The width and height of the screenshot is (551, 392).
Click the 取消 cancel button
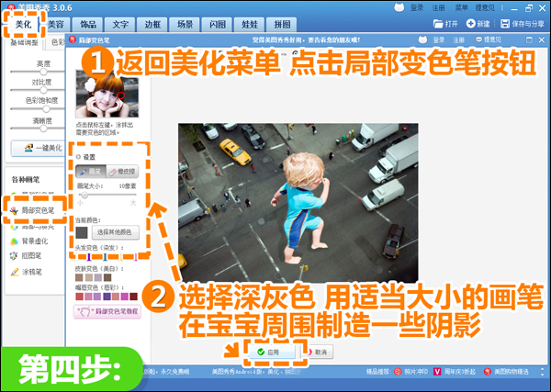pos(318,352)
